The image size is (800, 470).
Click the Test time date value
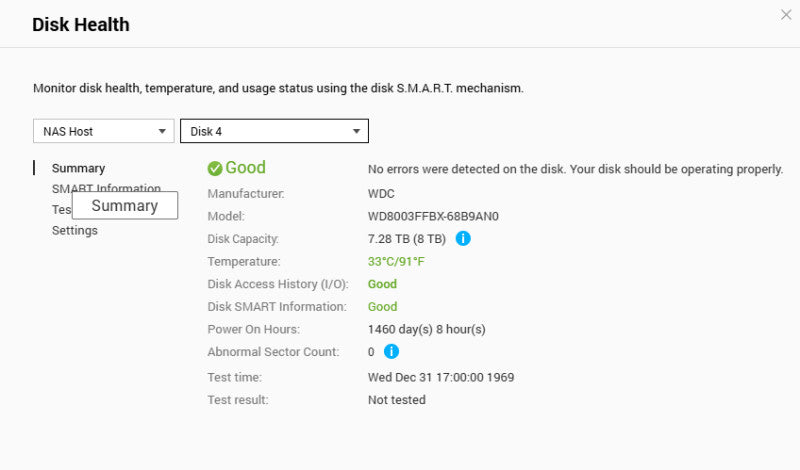[x=441, y=377]
